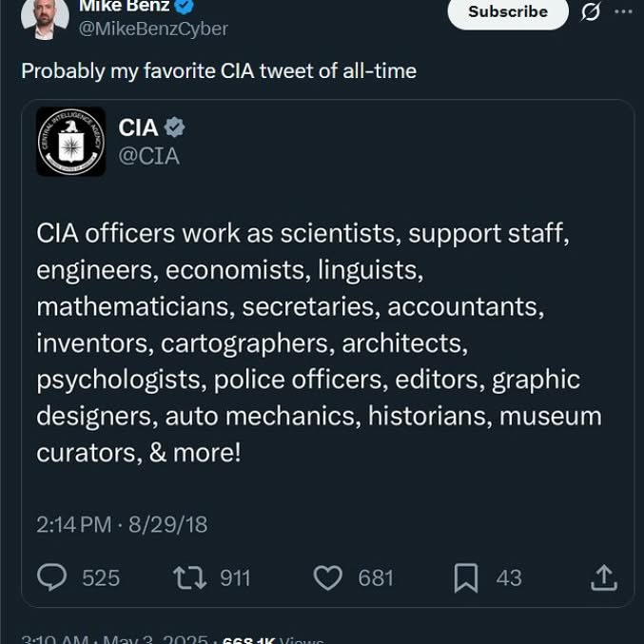
Task: Click the share upload icon
Action: click(x=604, y=577)
